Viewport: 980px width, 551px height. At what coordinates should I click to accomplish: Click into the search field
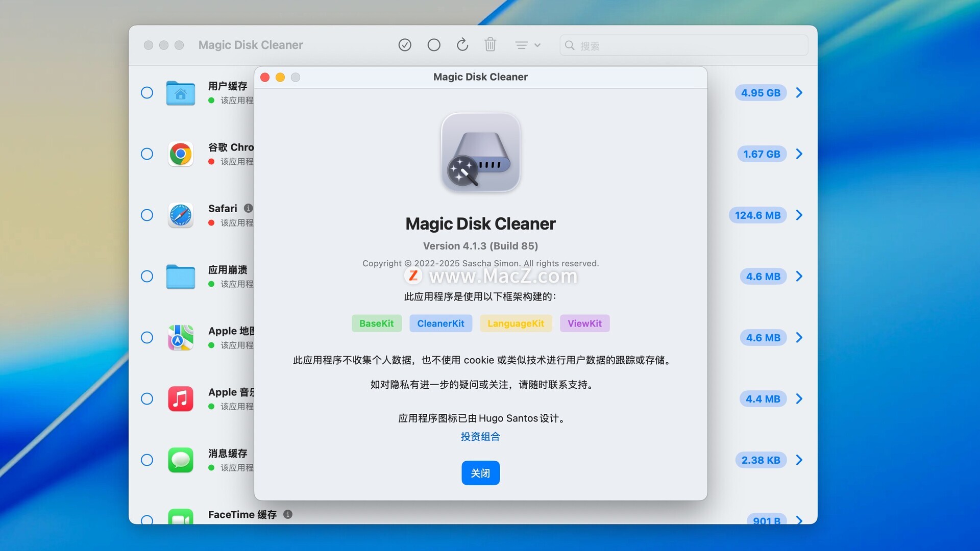684,45
